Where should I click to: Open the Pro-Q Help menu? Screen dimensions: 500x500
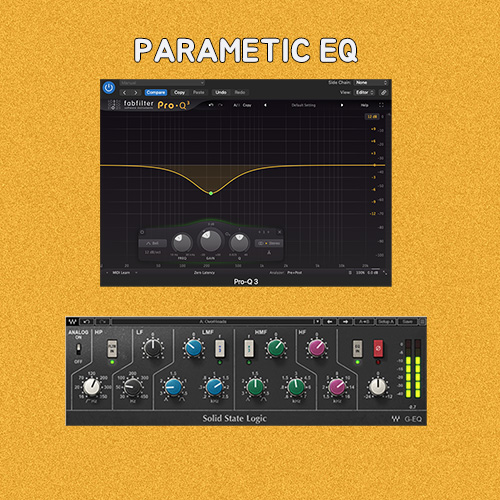pos(364,105)
